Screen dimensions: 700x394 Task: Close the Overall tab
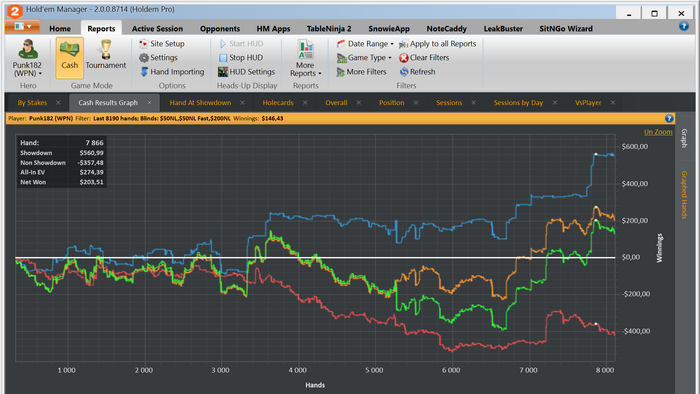click(x=358, y=103)
